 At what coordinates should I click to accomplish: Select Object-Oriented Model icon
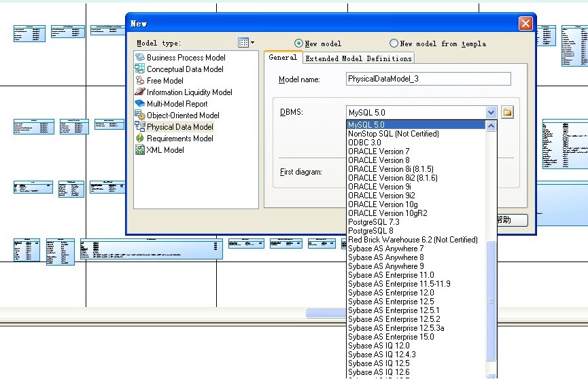tap(140, 115)
